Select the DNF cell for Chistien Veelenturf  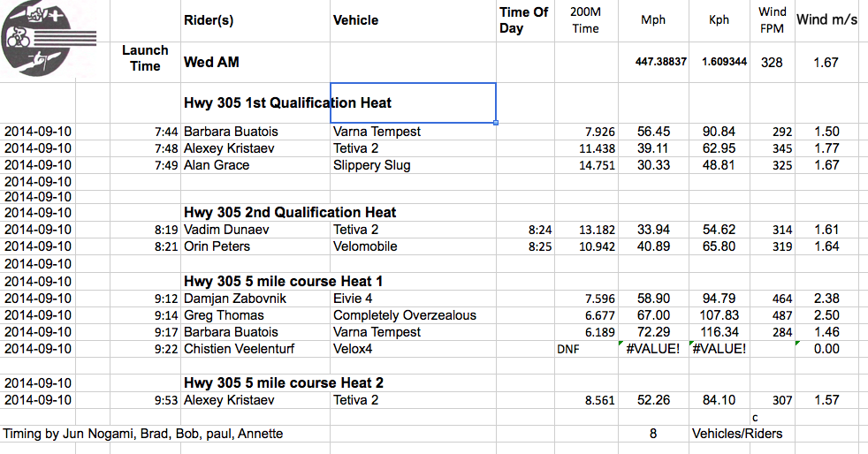click(x=586, y=349)
